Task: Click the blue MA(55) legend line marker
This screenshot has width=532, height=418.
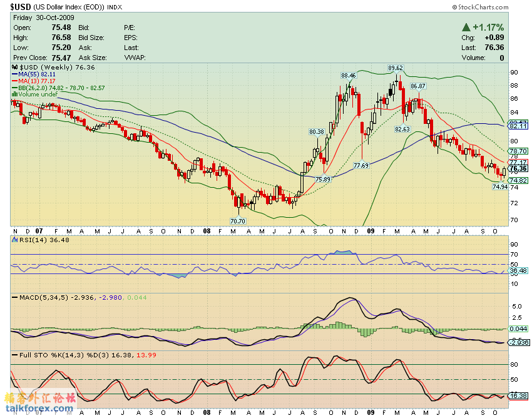Action: (14, 74)
